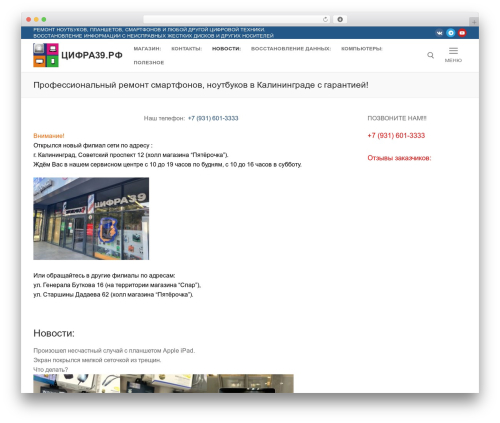
Task: Click the red Внимание! text
Action: pos(49,136)
